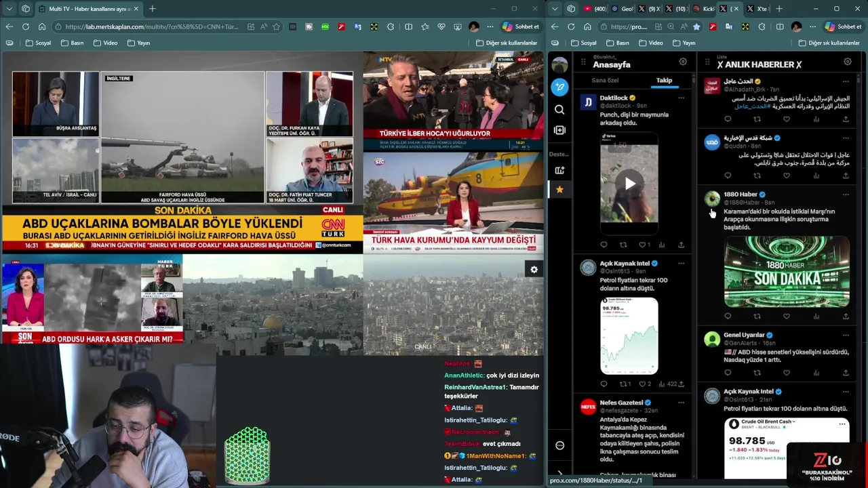Switch to the Kick browser tab
The image size is (868, 488).
(704, 9)
